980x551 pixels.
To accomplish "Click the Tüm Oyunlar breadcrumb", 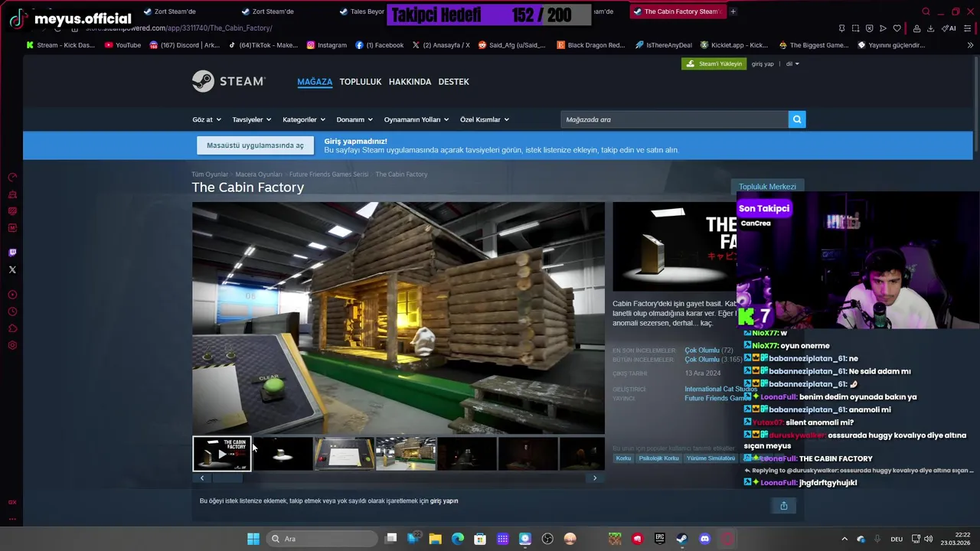I will [210, 174].
